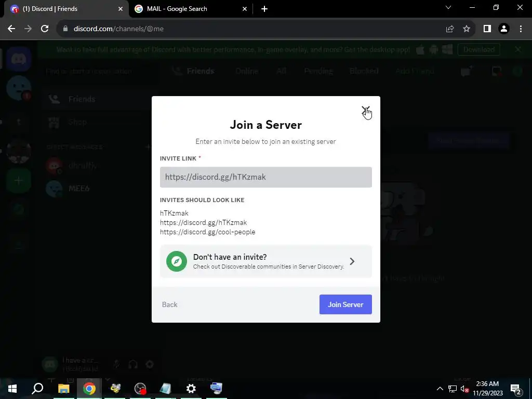Open the bee application in taskbar
The image size is (532, 399).
click(115, 389)
